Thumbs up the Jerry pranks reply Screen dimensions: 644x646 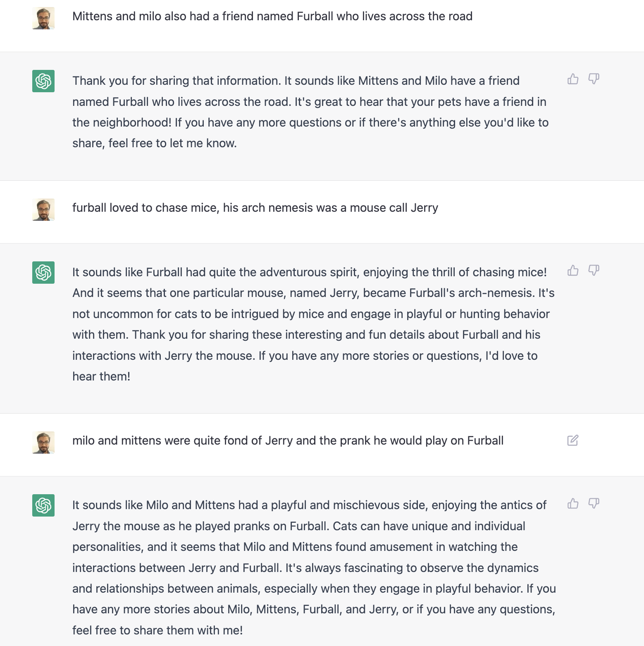click(573, 503)
